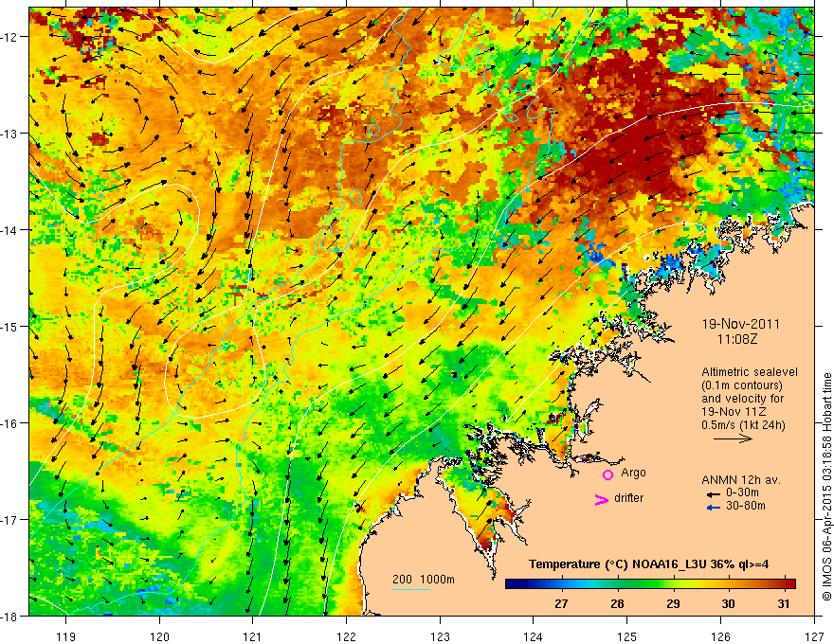The width and height of the screenshot is (834, 644).
Task: Click the magenta drifter arrowhead legend symbol
Action: click(x=602, y=499)
